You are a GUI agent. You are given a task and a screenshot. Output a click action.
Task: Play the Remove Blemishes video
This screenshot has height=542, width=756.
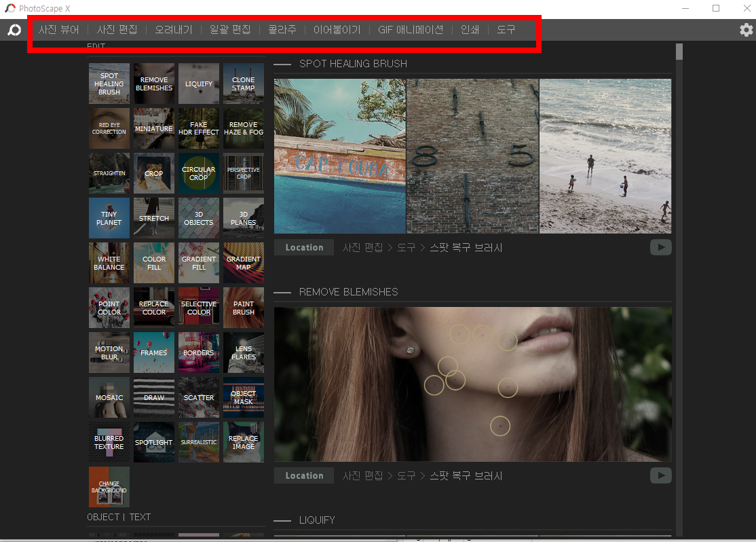(660, 476)
